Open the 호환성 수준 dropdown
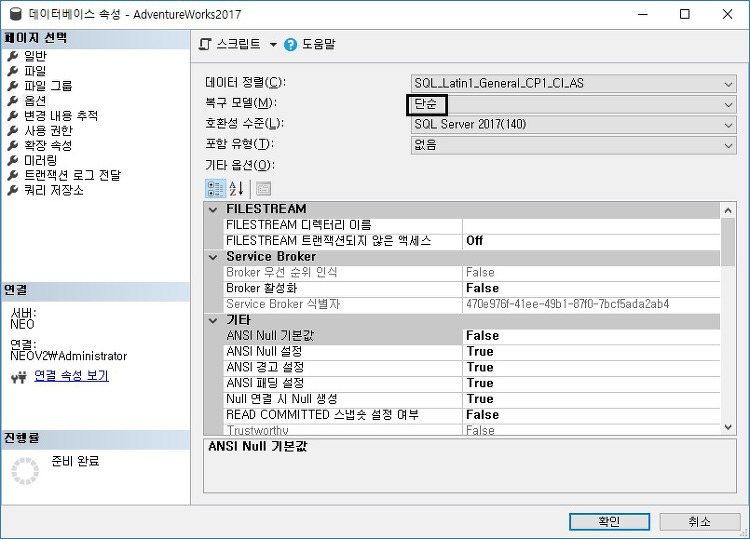 click(574, 125)
